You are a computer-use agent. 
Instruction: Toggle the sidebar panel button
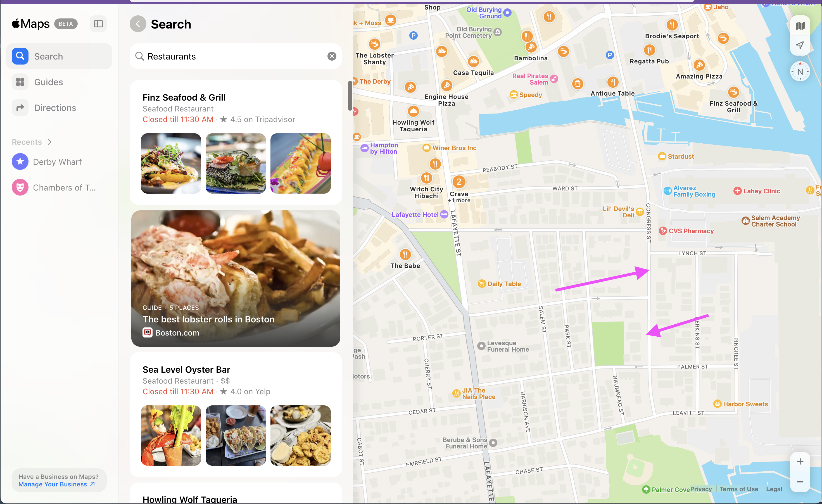coord(98,24)
